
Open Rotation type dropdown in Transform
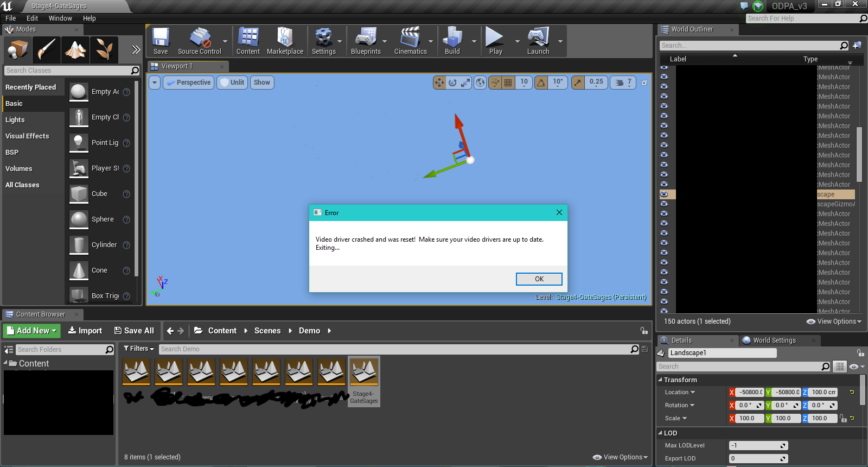680,405
